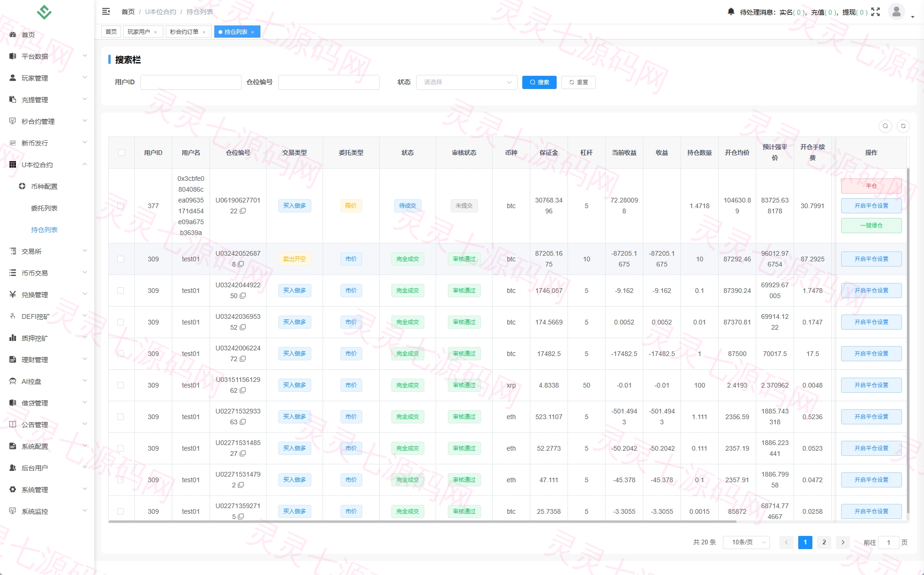The width and height of the screenshot is (924, 575).
Task: Toggle the sidebar collapse hamburger icon
Action: [x=106, y=11]
